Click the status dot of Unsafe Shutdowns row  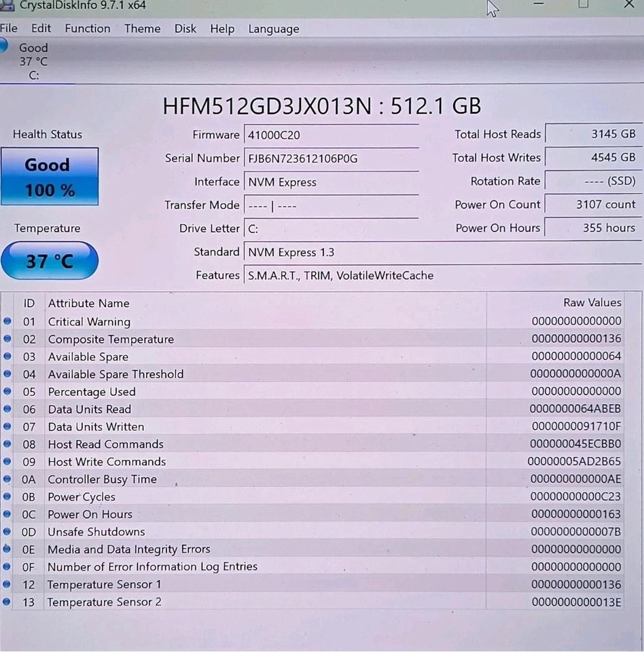7,531
